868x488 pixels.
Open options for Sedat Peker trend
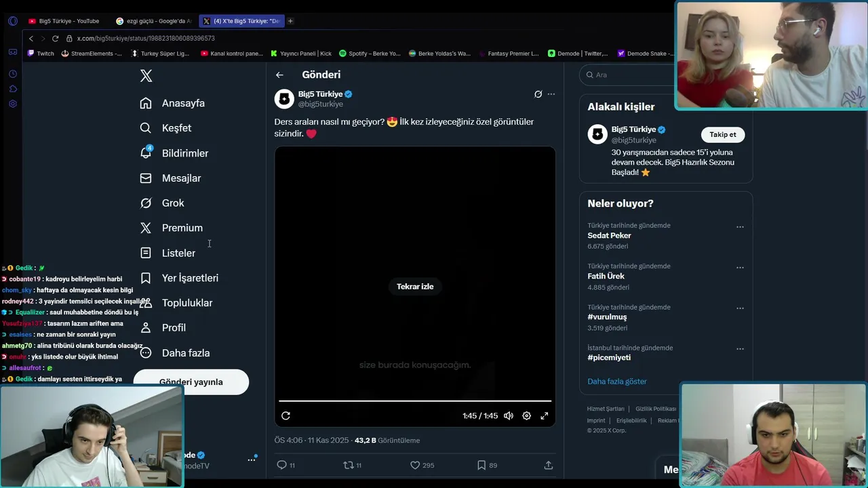click(740, 227)
